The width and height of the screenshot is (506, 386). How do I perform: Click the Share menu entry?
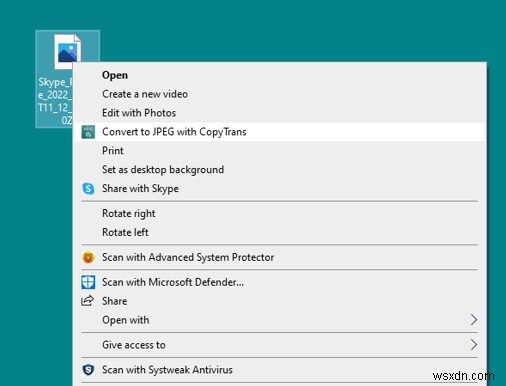(279, 301)
